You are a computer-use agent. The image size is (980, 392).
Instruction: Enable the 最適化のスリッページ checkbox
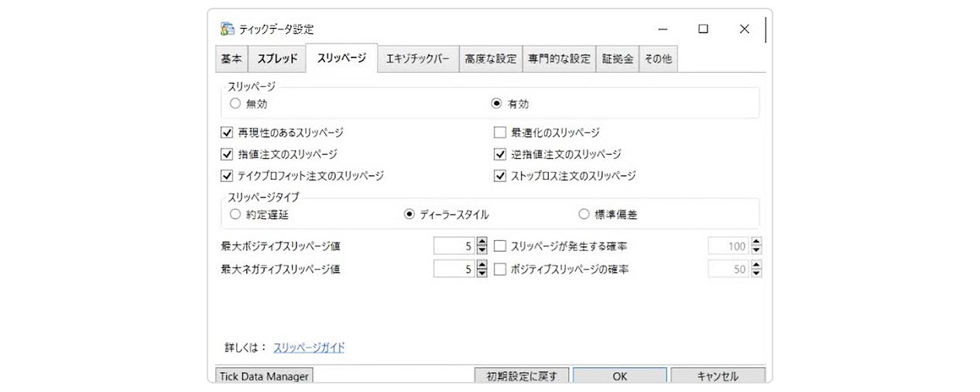[500, 132]
